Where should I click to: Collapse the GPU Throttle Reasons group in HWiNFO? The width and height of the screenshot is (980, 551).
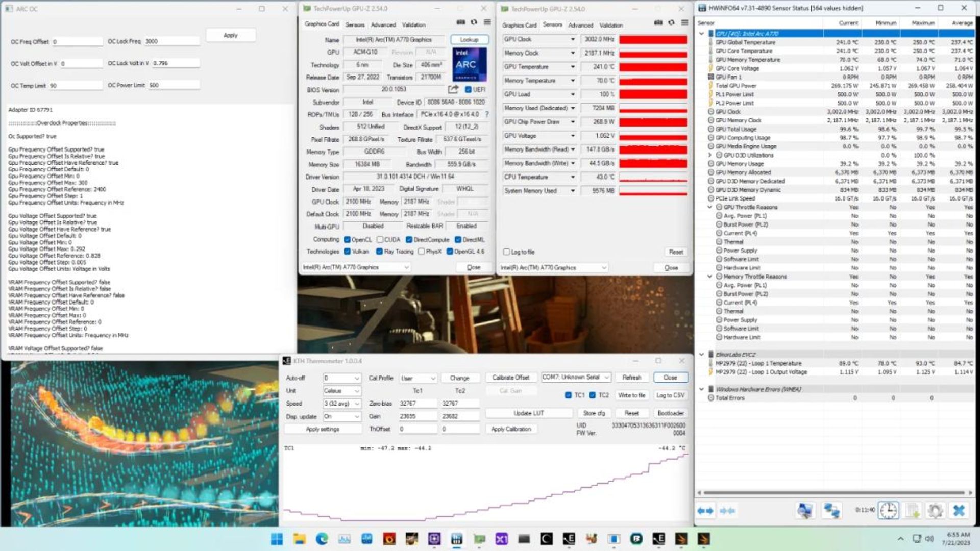pyautogui.click(x=709, y=207)
